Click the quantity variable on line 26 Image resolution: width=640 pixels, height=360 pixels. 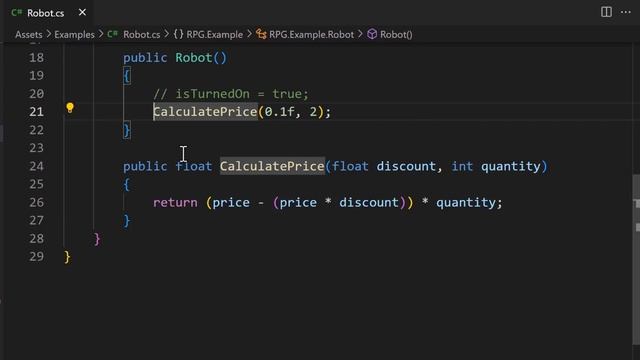click(466, 202)
